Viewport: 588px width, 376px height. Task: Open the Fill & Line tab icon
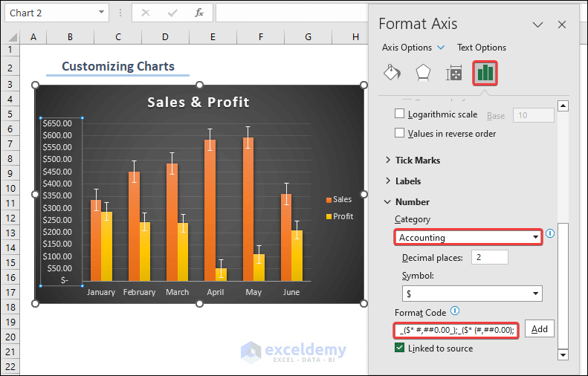[x=392, y=73]
